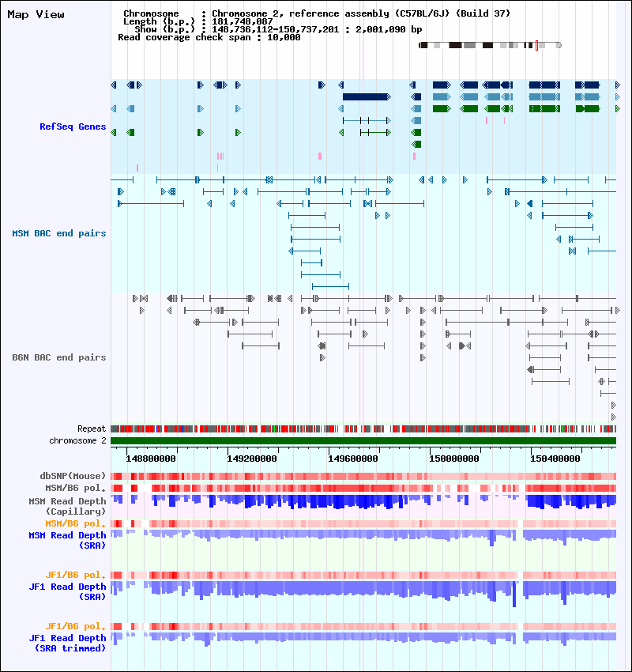Click the 'Map View' heading
Image resolution: width=632 pixels, height=672 pixels.
pyautogui.click(x=36, y=14)
